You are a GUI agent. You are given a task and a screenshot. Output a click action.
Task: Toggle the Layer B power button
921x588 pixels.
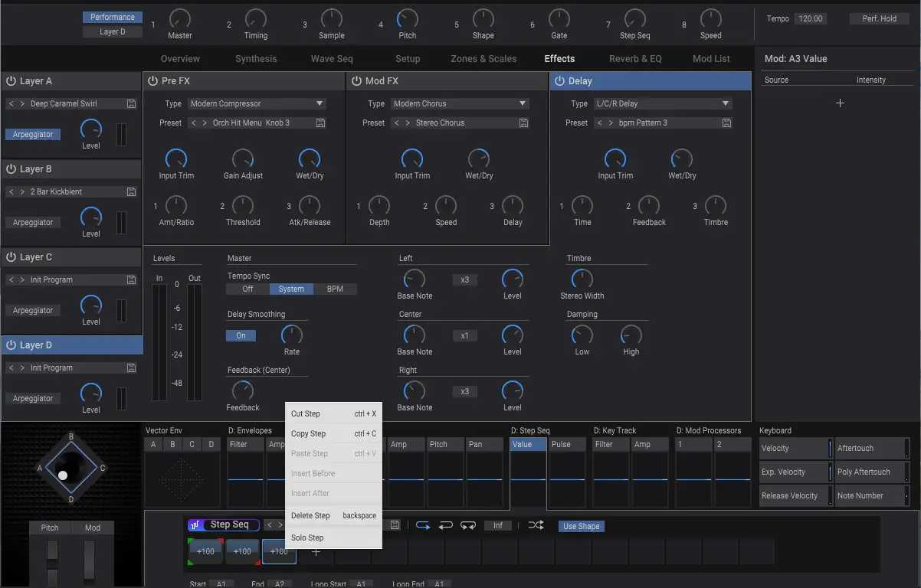(x=11, y=169)
